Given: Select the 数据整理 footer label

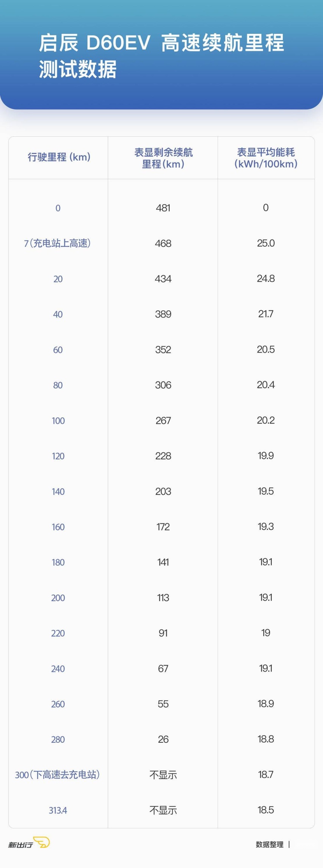Looking at the screenshot, I should pos(270,844).
